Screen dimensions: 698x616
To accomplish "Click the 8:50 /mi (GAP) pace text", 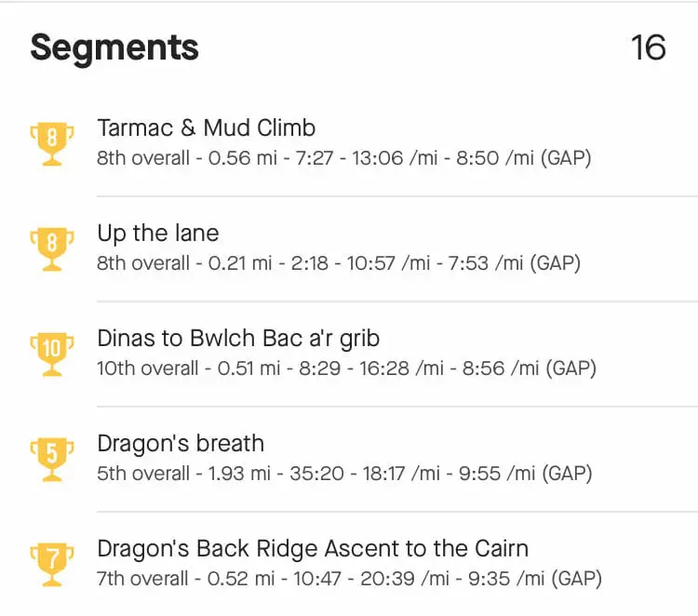I will [524, 158].
